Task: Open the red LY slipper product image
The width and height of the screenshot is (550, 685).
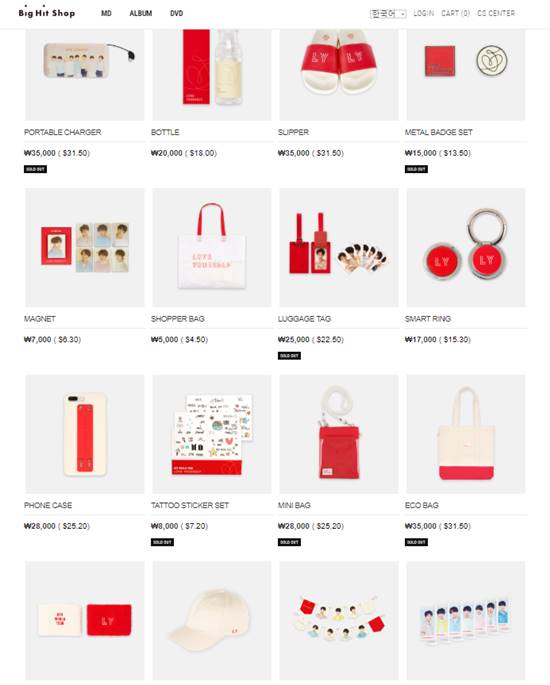Action: coord(339,75)
